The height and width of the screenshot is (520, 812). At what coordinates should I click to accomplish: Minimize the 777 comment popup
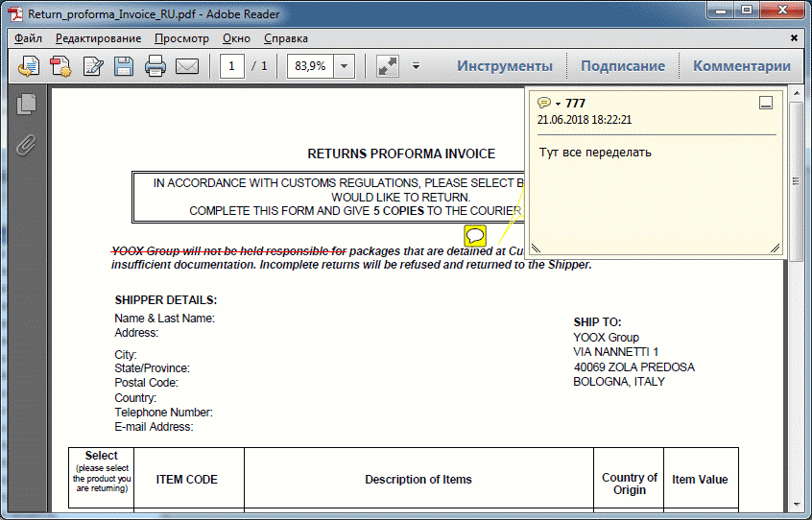766,104
